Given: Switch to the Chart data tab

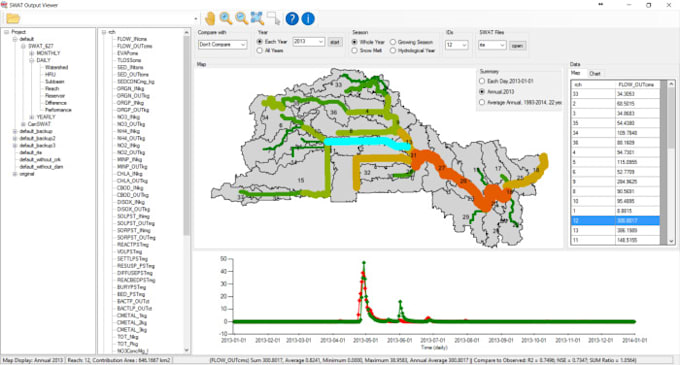Looking at the screenshot, I should 595,74.
